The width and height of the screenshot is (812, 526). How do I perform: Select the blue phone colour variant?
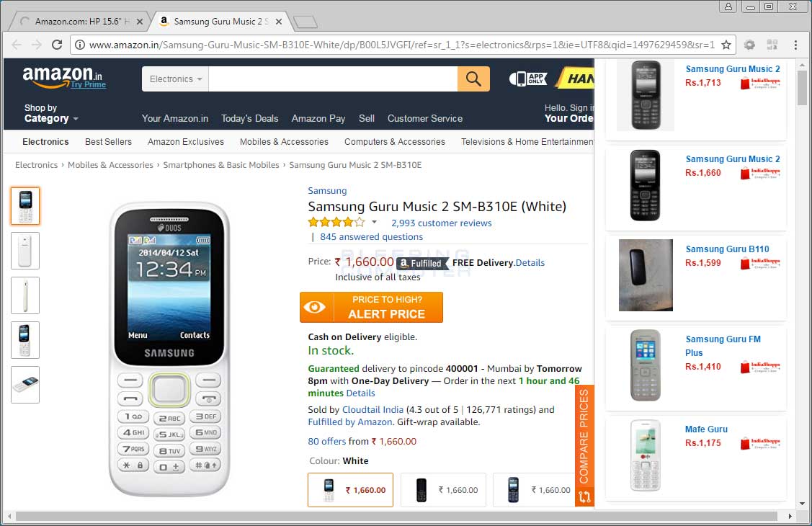click(533, 490)
